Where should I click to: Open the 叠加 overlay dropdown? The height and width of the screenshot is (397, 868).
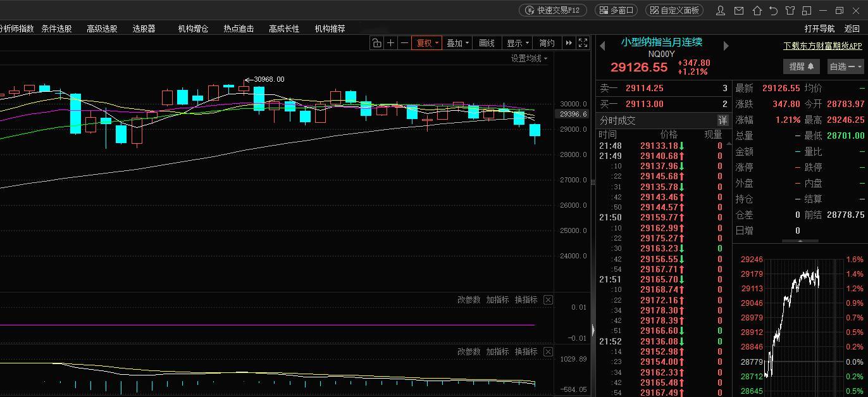pyautogui.click(x=457, y=43)
